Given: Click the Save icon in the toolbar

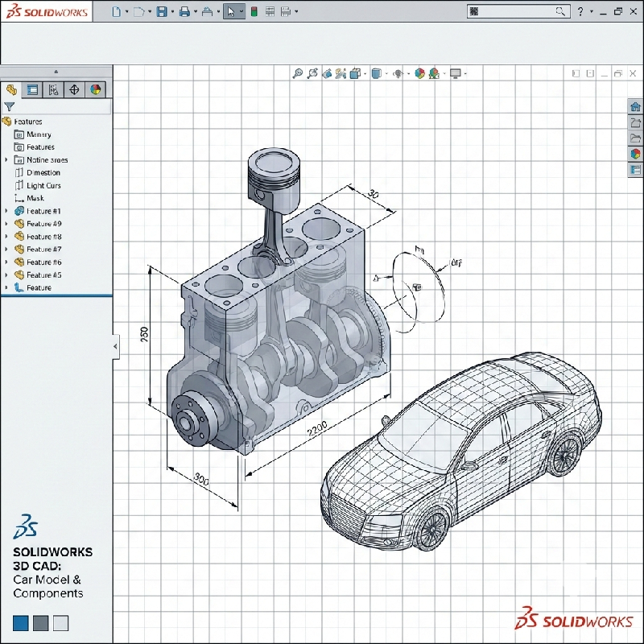Looking at the screenshot, I should pyautogui.click(x=162, y=10).
